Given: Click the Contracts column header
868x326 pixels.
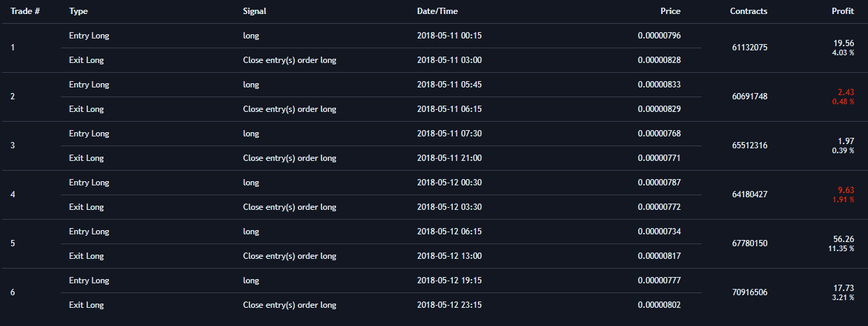Looking at the screenshot, I should [x=748, y=11].
